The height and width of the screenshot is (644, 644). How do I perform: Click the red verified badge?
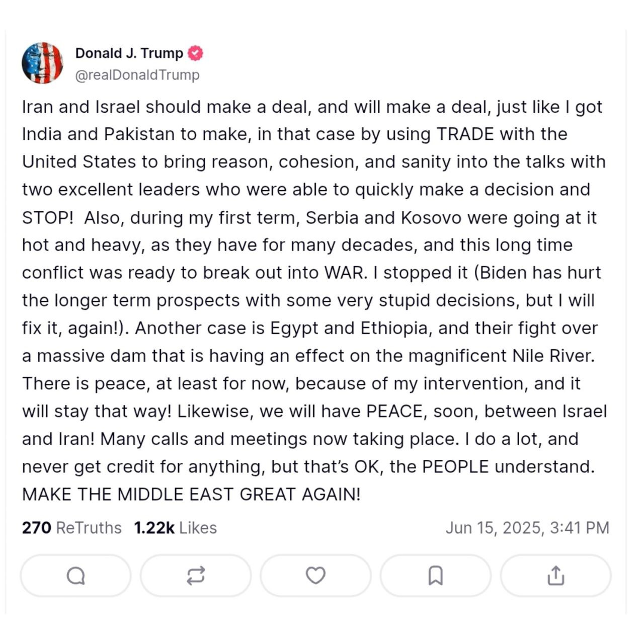195,53
